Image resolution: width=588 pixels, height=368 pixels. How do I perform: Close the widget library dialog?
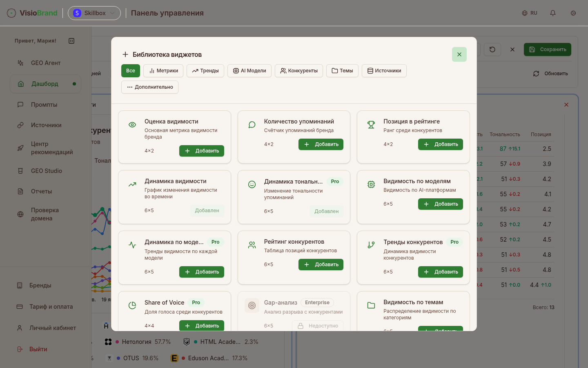[459, 54]
